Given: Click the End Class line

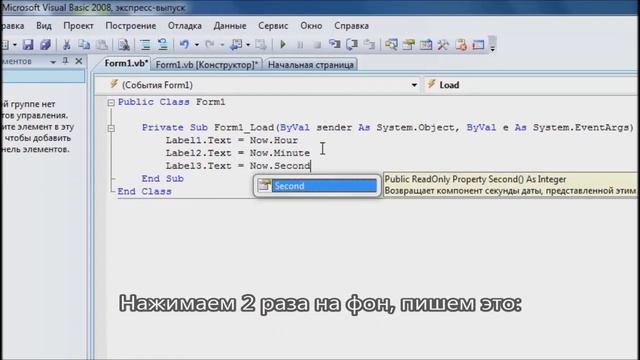Looking at the screenshot, I should click(x=144, y=191).
